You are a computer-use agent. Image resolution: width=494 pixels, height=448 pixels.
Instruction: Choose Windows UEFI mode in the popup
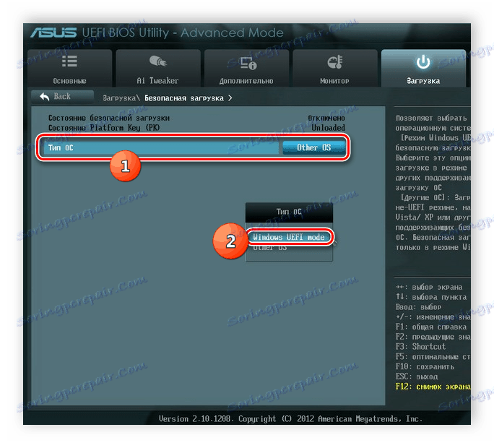[289, 237]
